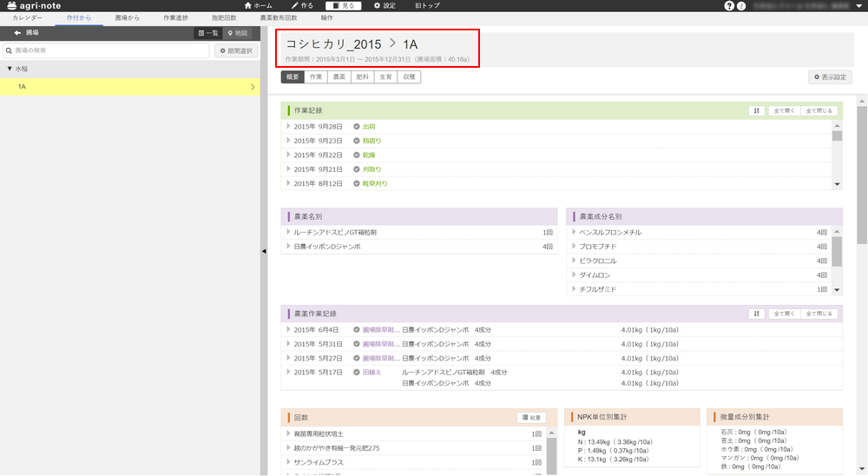Screen dimensions: 868x476
Task: Open 表示設定 display settings
Action: pos(830,77)
